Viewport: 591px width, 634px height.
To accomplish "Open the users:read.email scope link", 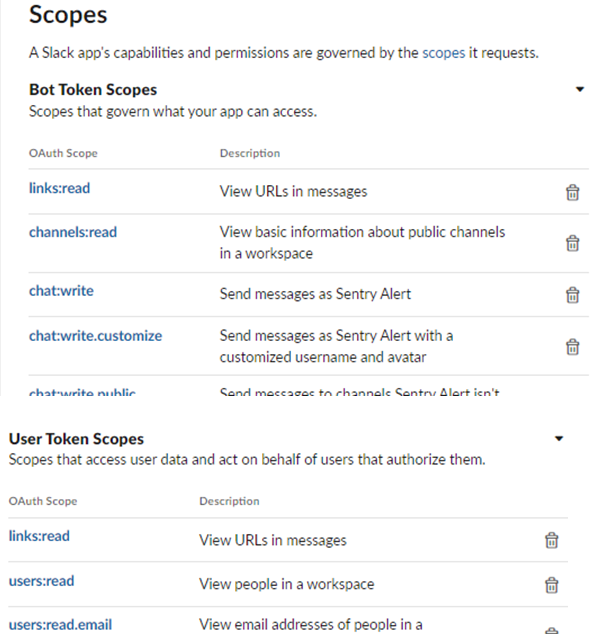I will [x=60, y=625].
